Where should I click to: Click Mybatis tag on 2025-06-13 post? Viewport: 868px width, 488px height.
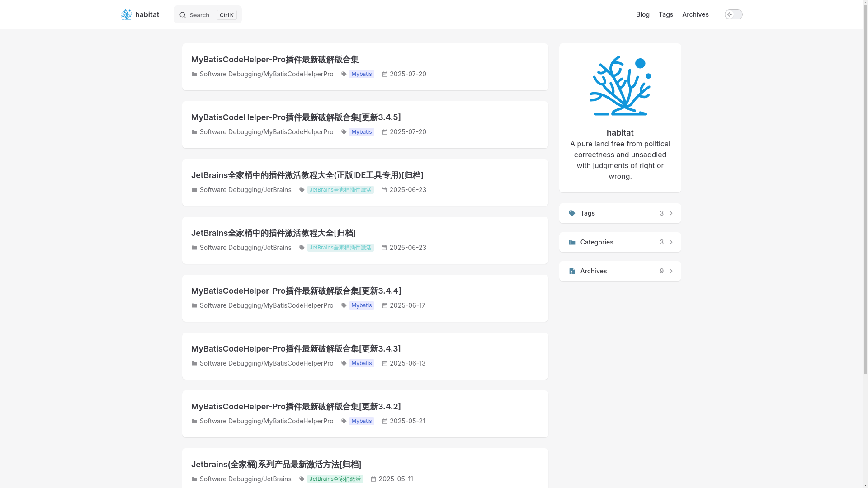[x=361, y=363]
